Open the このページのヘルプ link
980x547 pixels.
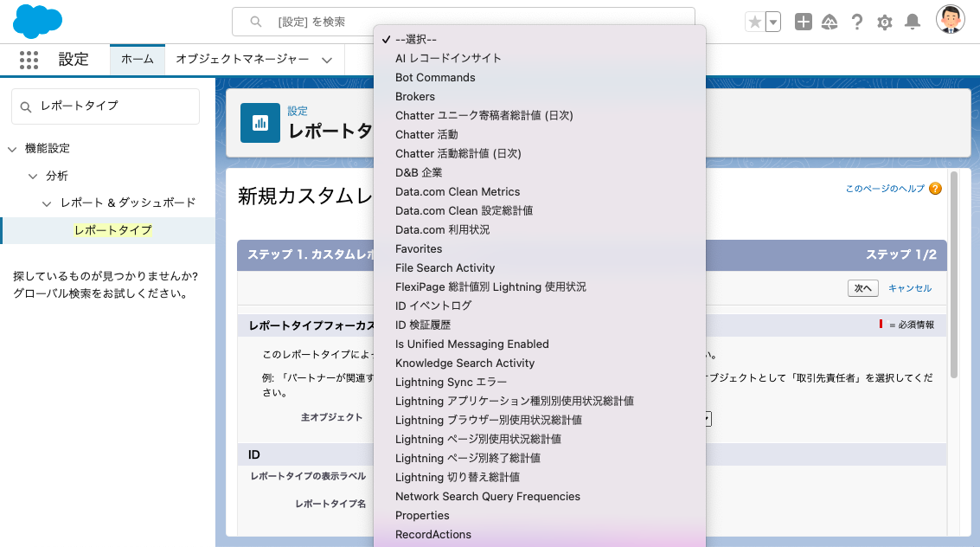(x=885, y=189)
